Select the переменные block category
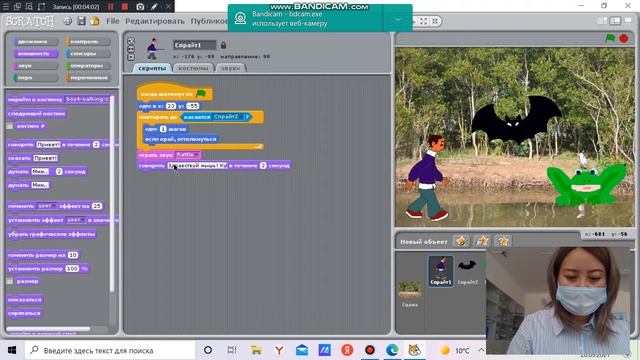640x360 pixels. (88, 77)
